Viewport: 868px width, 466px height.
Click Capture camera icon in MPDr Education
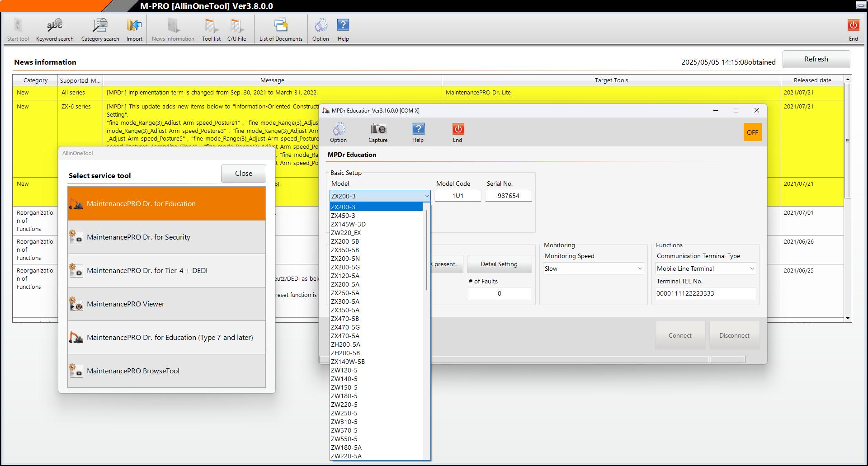[378, 132]
